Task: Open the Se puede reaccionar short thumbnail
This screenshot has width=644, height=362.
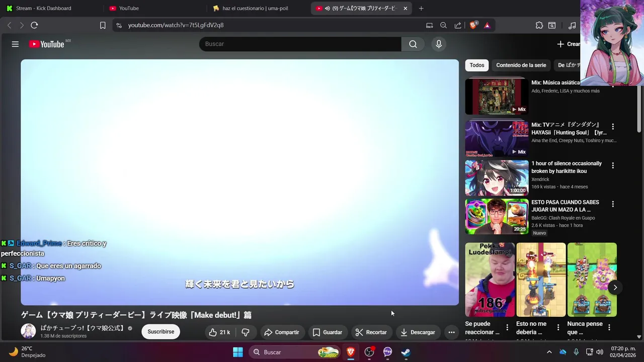Action: point(490,280)
